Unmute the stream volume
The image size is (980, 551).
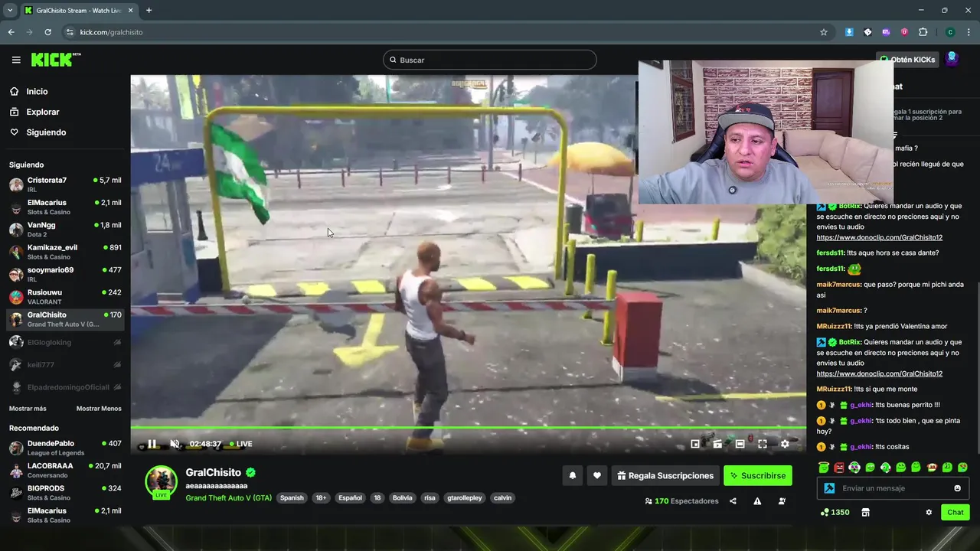(x=175, y=444)
